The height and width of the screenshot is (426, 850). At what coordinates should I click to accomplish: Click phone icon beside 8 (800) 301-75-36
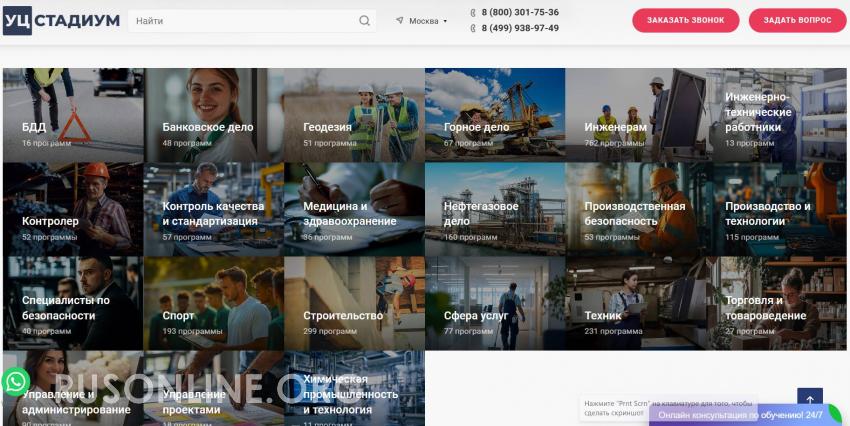473,12
